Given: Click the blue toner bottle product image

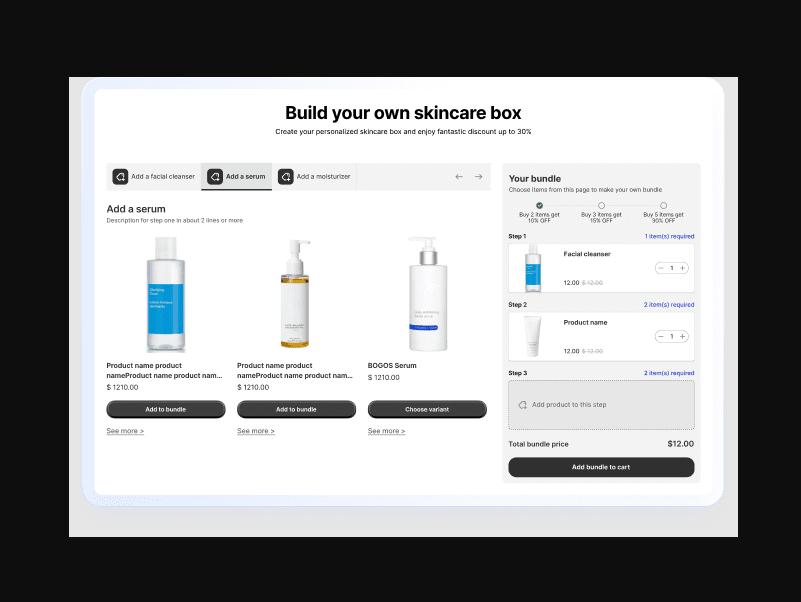Looking at the screenshot, I should coord(166,294).
